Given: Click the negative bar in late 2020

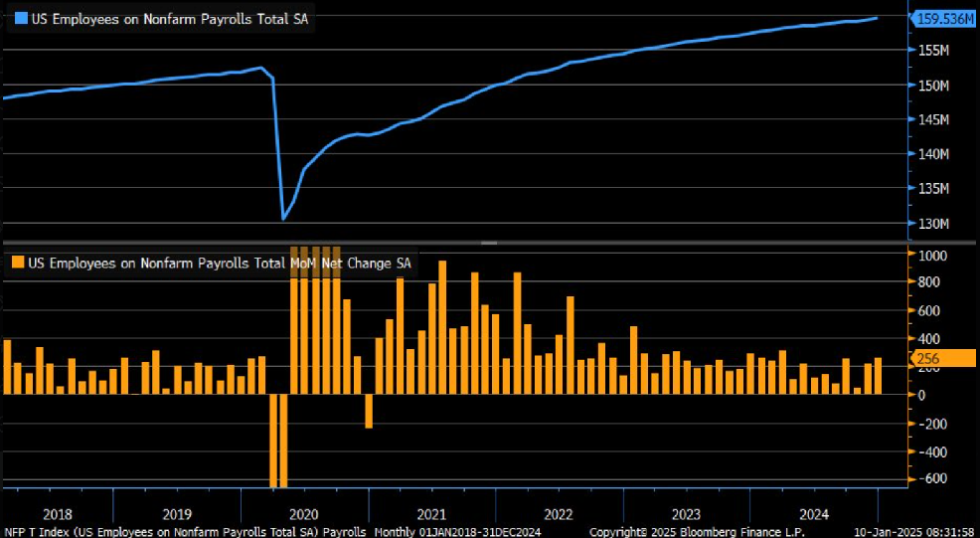Looking at the screenshot, I should (369, 411).
